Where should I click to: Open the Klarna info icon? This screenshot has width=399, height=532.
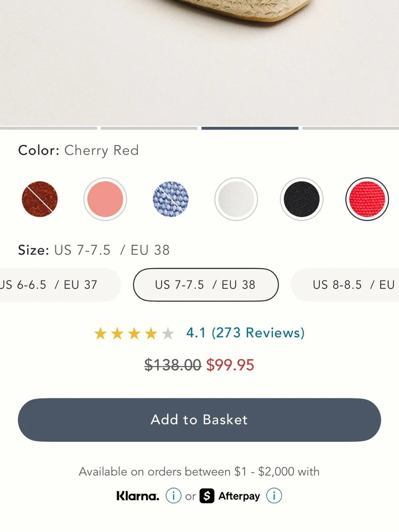174,496
